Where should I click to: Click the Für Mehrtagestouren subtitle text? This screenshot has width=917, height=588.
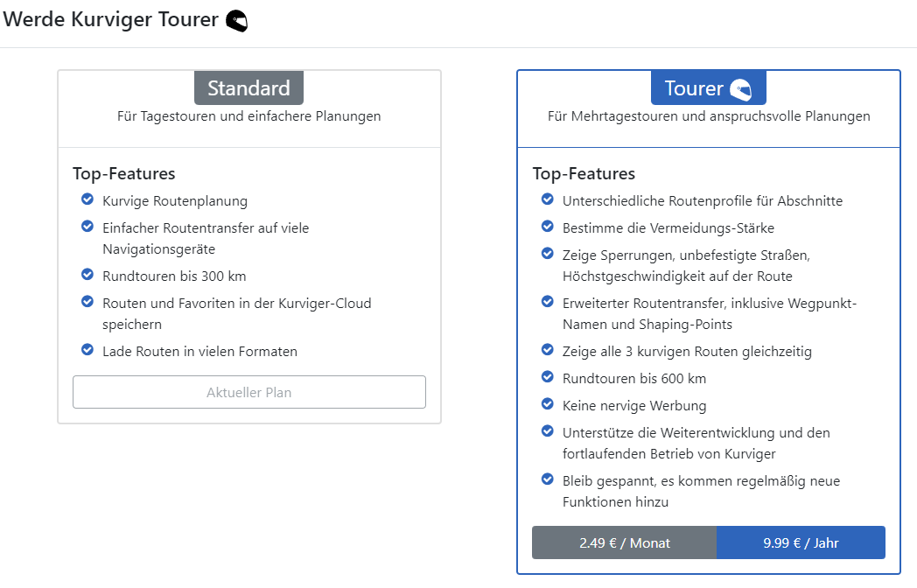point(709,116)
